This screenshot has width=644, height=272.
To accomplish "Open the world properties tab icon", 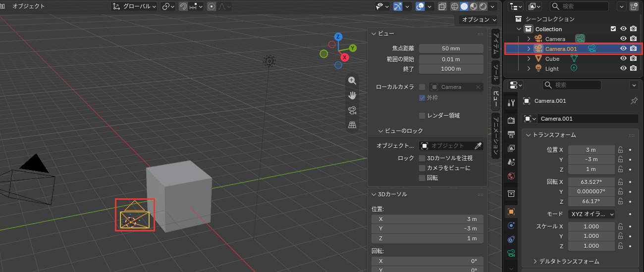I will pos(511,176).
